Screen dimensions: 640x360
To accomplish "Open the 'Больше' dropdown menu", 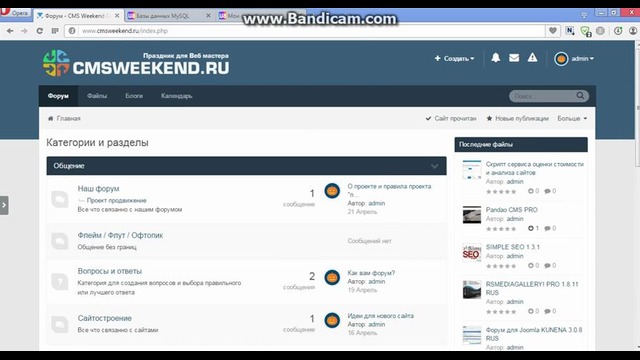I will pos(572,118).
